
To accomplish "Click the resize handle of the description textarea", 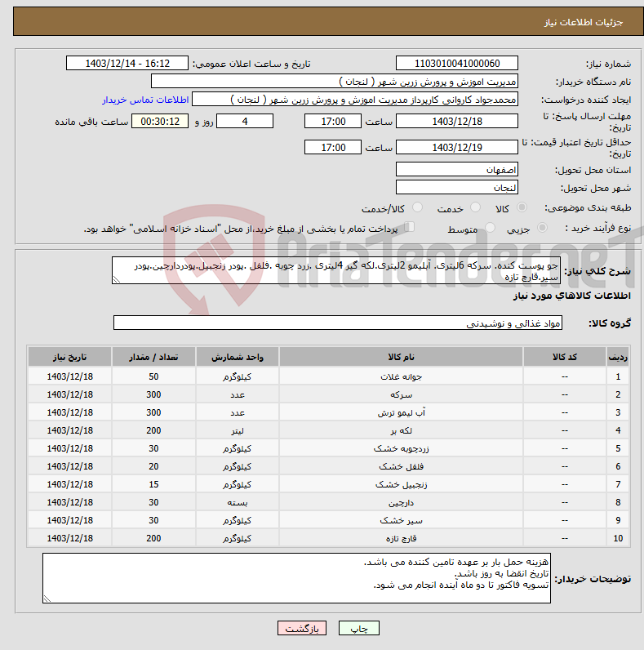I will (x=117, y=280).
